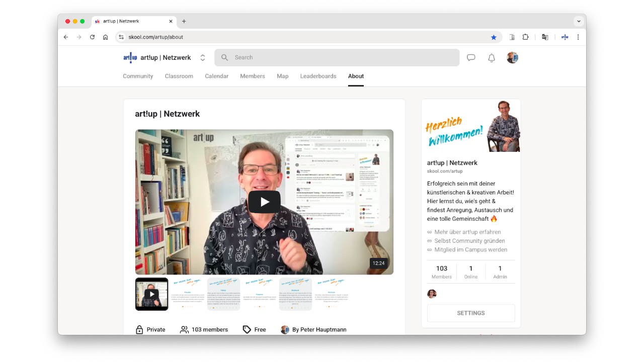Click the '103 members' label below video
The height and width of the screenshot is (362, 644).
(x=210, y=330)
